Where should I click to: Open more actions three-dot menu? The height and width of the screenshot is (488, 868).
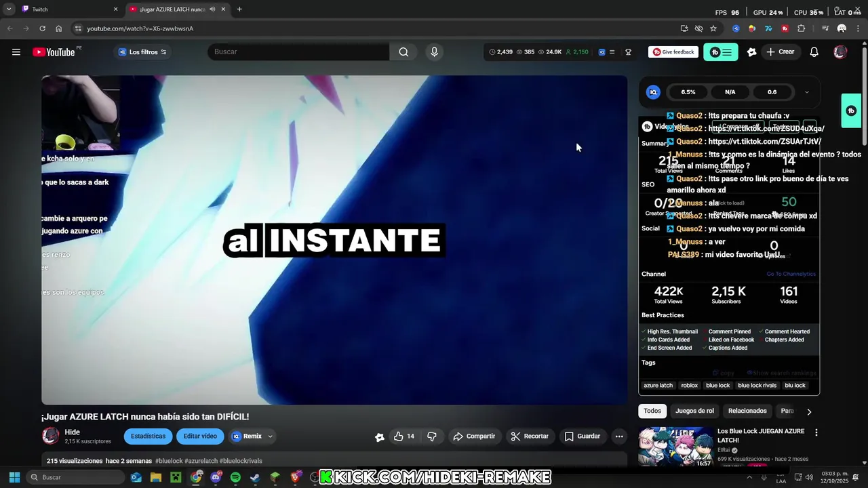[x=619, y=436]
